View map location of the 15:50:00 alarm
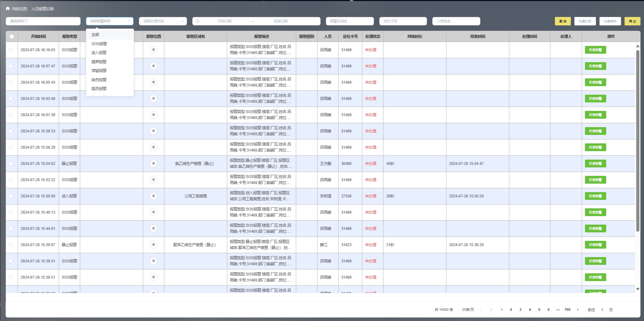This screenshot has width=644, height=321. tap(153, 196)
